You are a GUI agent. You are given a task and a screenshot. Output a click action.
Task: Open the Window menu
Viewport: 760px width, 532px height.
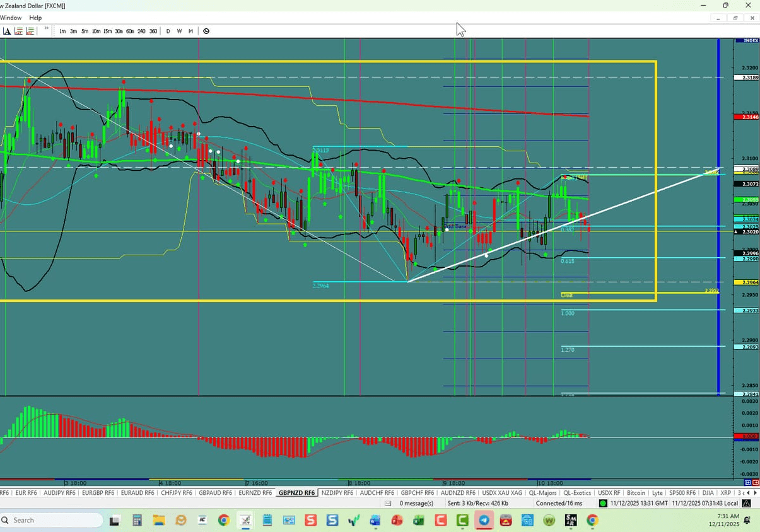click(11, 17)
